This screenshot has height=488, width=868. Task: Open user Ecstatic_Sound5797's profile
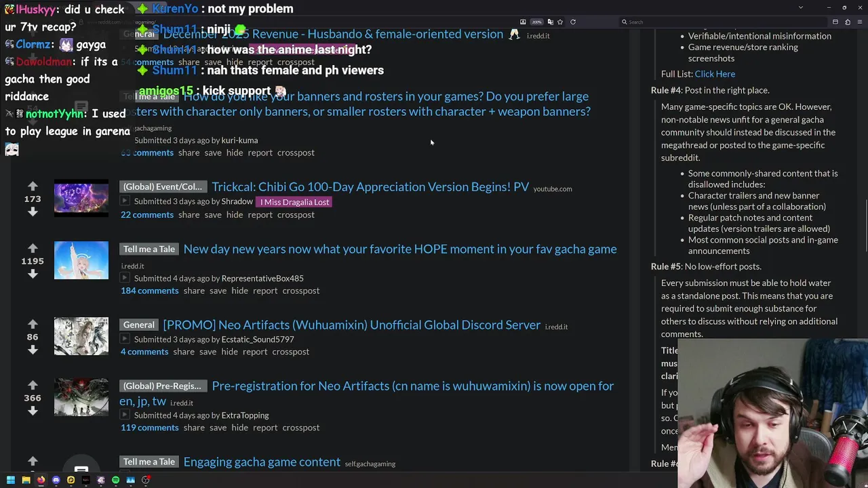(x=258, y=339)
